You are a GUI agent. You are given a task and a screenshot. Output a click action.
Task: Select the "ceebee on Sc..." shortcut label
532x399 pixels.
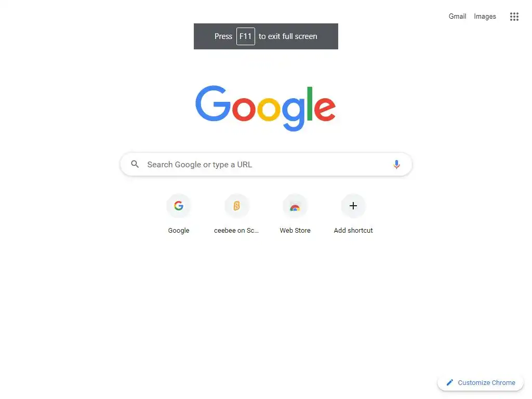point(236,230)
